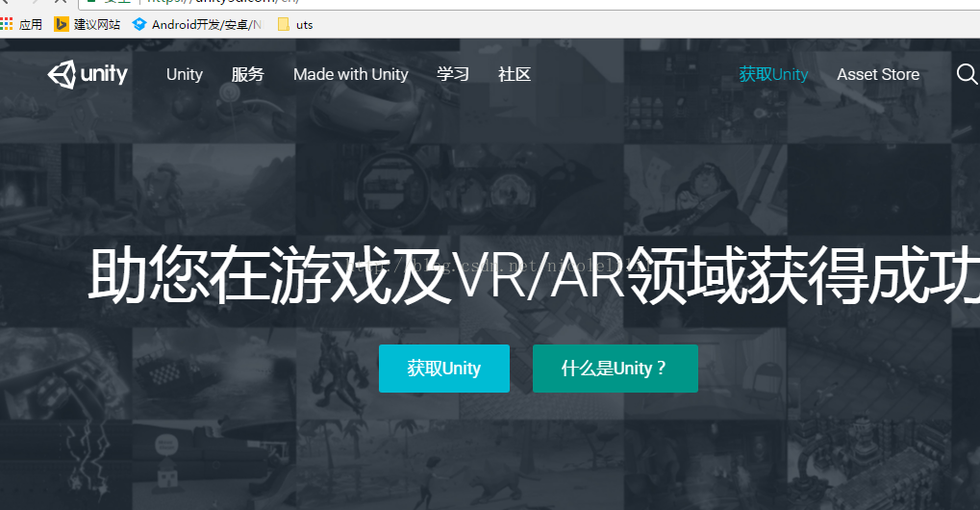This screenshot has width=980, height=510.
Task: Open the Bing 建议网站 bookmark
Action: coord(87,24)
